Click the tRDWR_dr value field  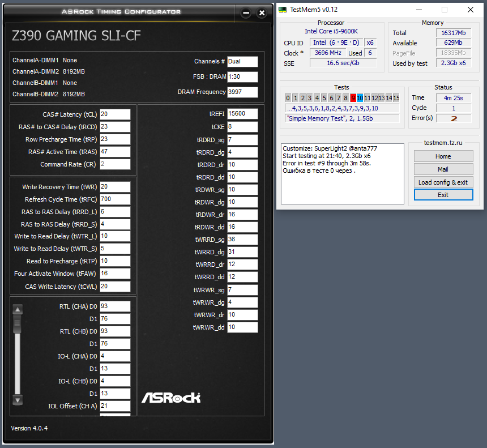(242, 214)
